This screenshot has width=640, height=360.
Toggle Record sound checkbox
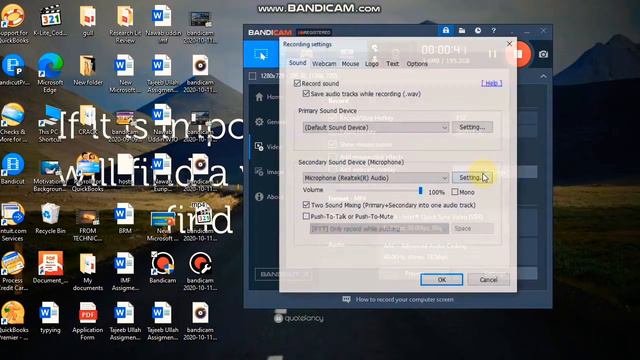point(297,83)
